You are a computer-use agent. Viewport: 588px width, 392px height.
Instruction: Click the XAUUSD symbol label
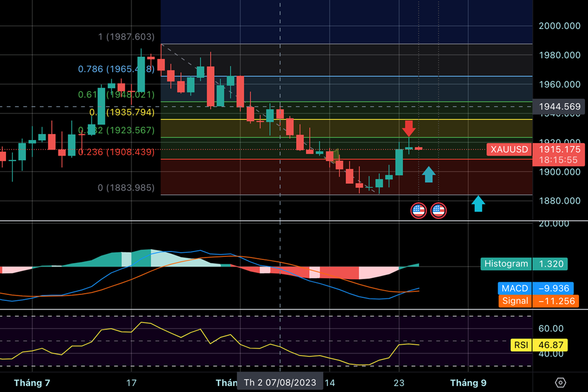[x=509, y=150]
